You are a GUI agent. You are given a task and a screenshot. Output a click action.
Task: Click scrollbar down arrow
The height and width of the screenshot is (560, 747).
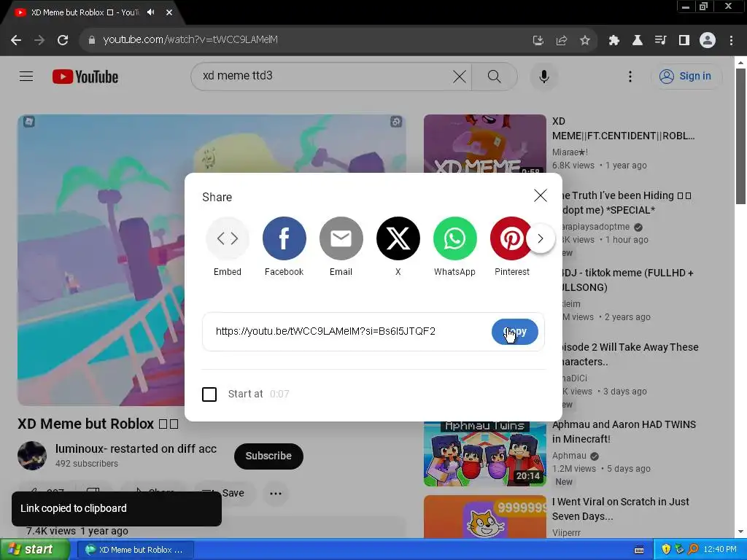click(740, 532)
